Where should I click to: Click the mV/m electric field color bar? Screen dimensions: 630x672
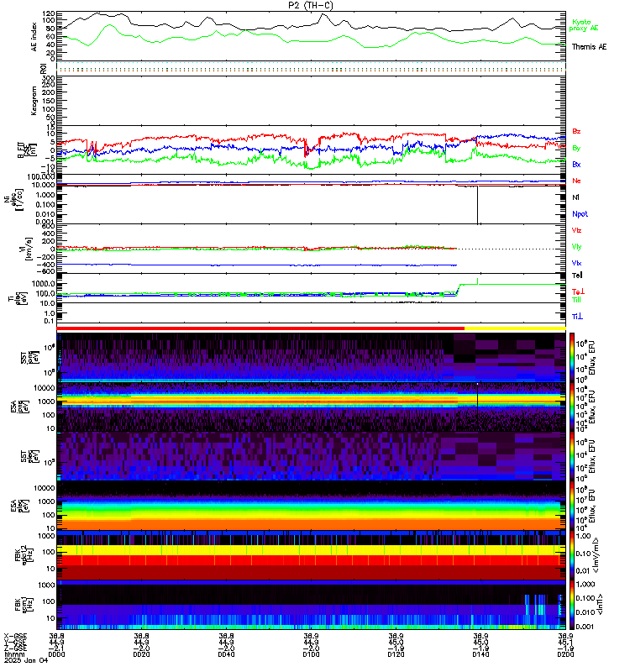572,555
